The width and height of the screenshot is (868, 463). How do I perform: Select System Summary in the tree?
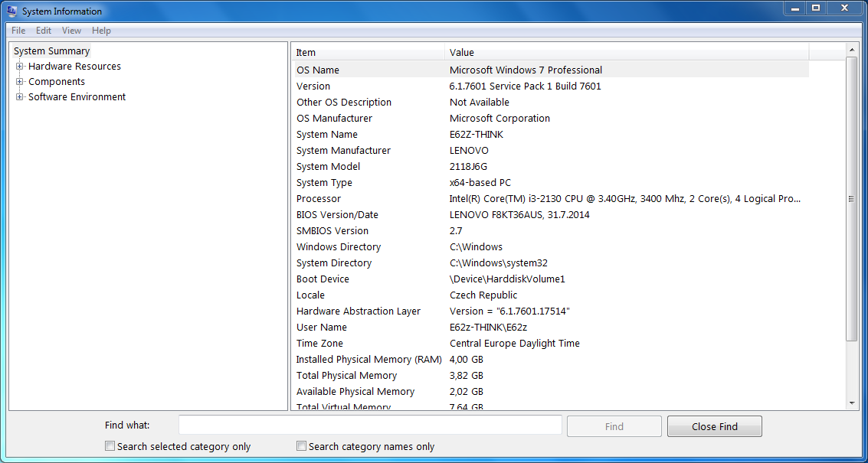[52, 51]
